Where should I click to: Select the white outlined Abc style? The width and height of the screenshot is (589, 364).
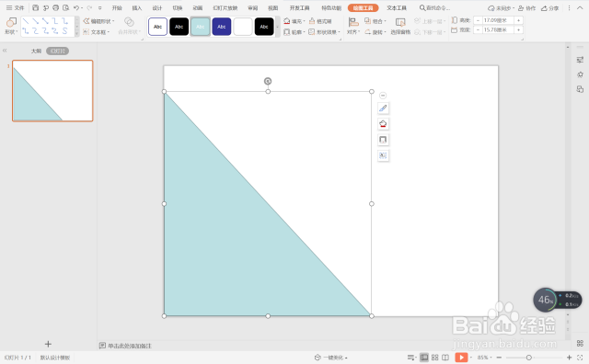(157, 27)
